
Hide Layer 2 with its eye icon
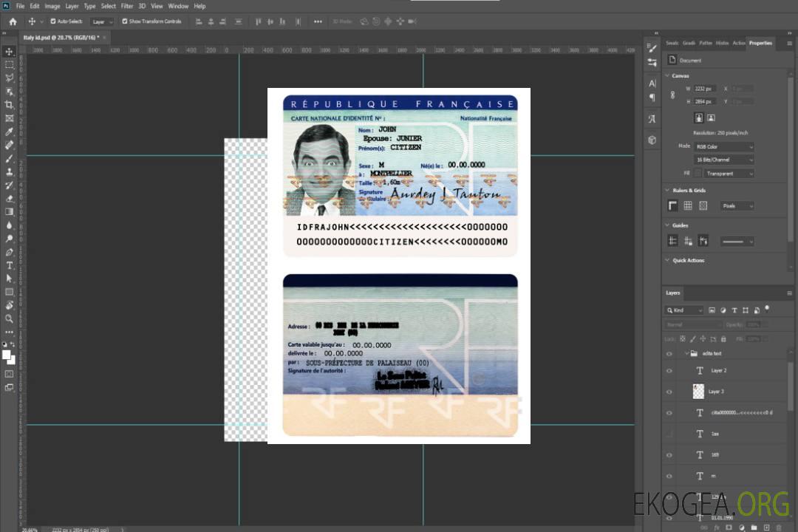point(669,370)
